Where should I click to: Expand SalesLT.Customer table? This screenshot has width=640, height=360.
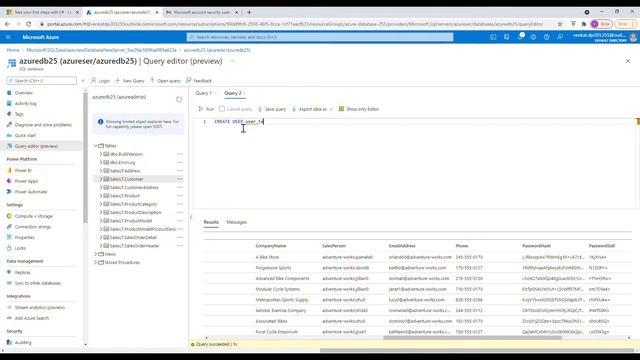pyautogui.click(x=101, y=179)
